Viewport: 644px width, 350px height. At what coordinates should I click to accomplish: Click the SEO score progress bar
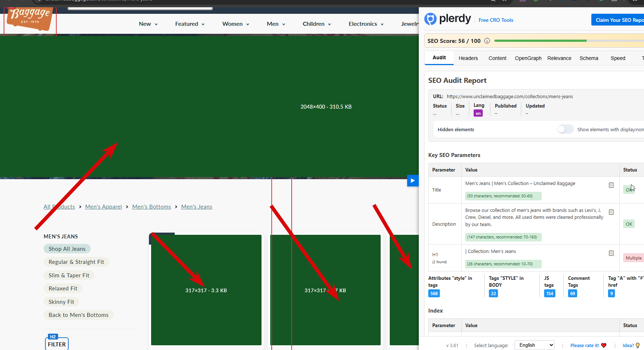569,41
